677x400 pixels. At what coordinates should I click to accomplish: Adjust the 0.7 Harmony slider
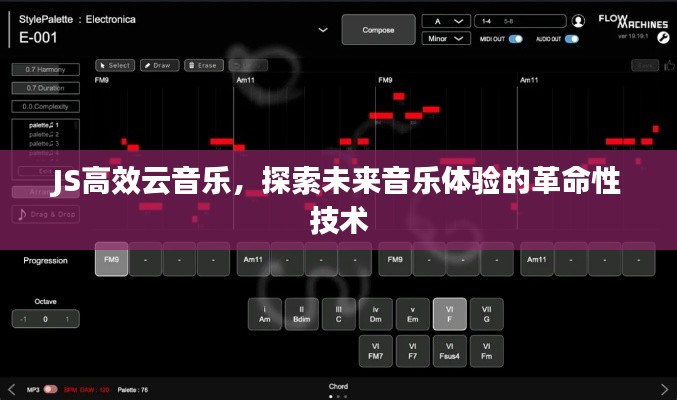point(45,69)
